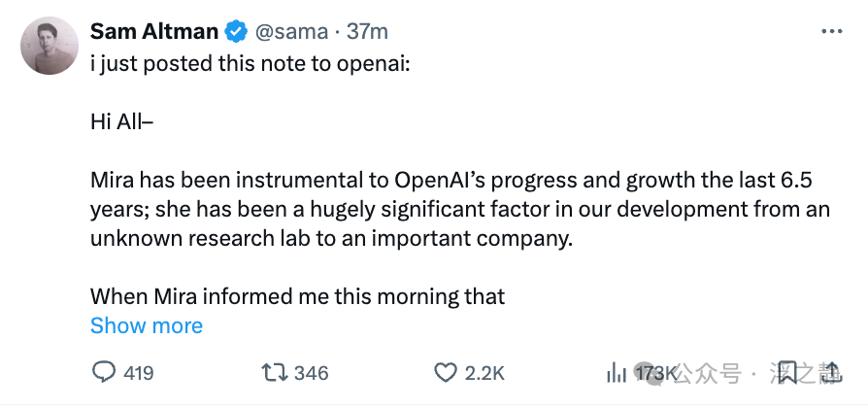
Task: Click the reply speech bubble icon
Action: coord(104,372)
